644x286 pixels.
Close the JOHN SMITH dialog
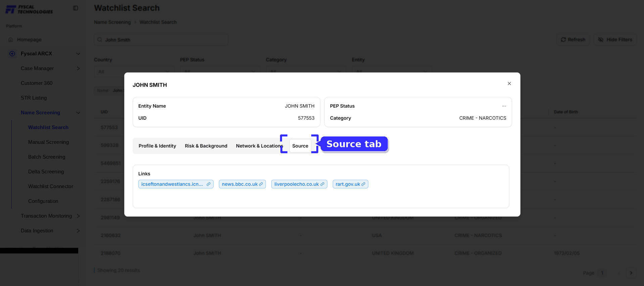pos(509,83)
